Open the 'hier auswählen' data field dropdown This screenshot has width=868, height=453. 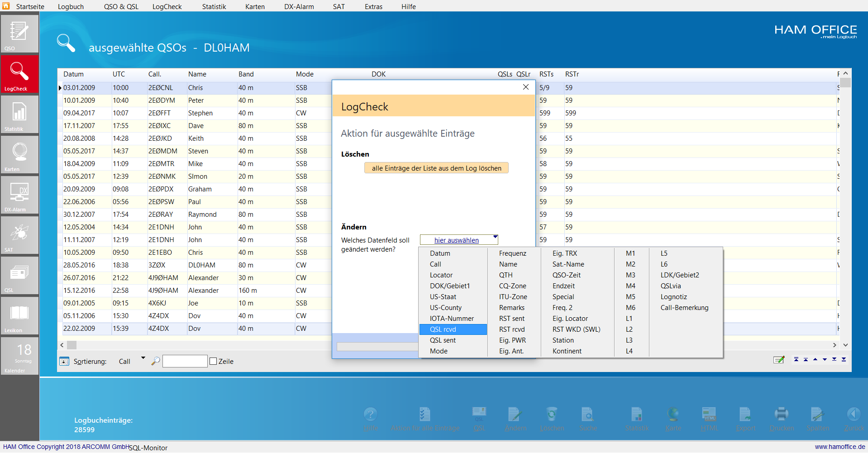point(459,240)
